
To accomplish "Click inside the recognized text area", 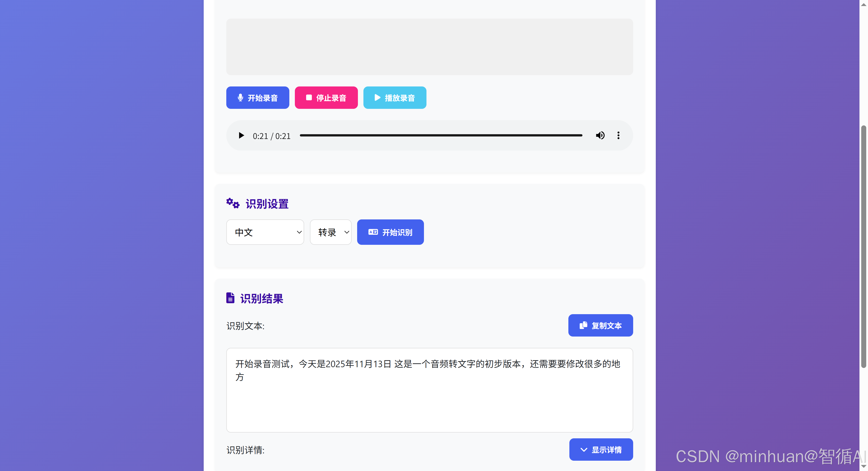I will pos(429,390).
